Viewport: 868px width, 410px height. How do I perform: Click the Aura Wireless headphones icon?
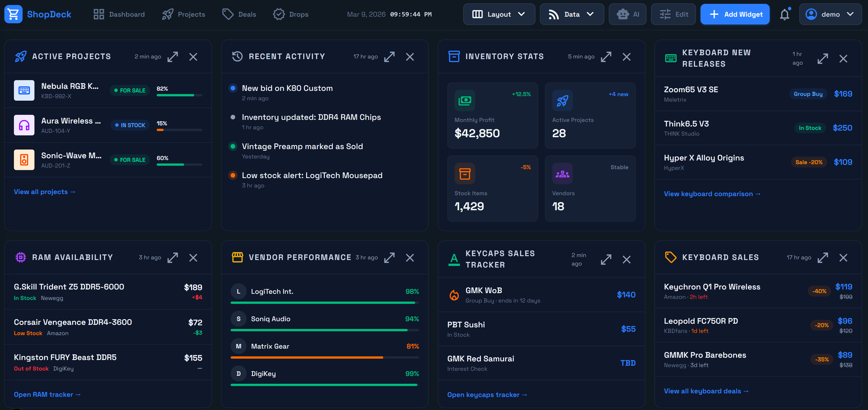pyautogui.click(x=24, y=125)
